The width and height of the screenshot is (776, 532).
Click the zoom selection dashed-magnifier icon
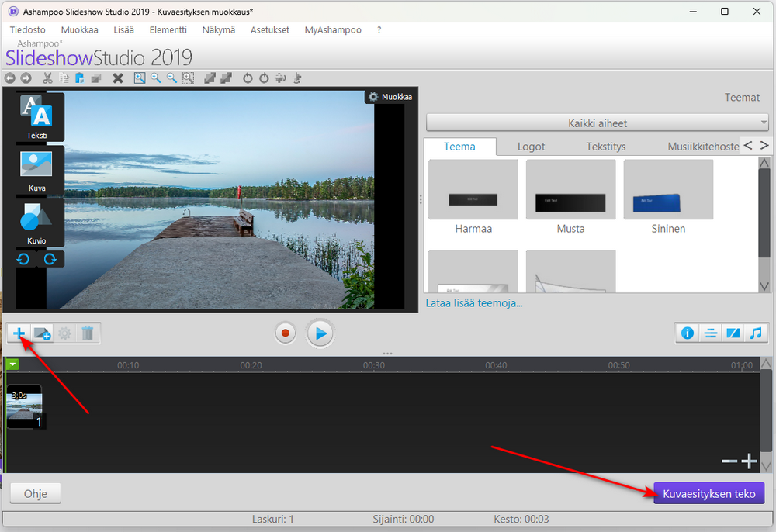[188, 78]
